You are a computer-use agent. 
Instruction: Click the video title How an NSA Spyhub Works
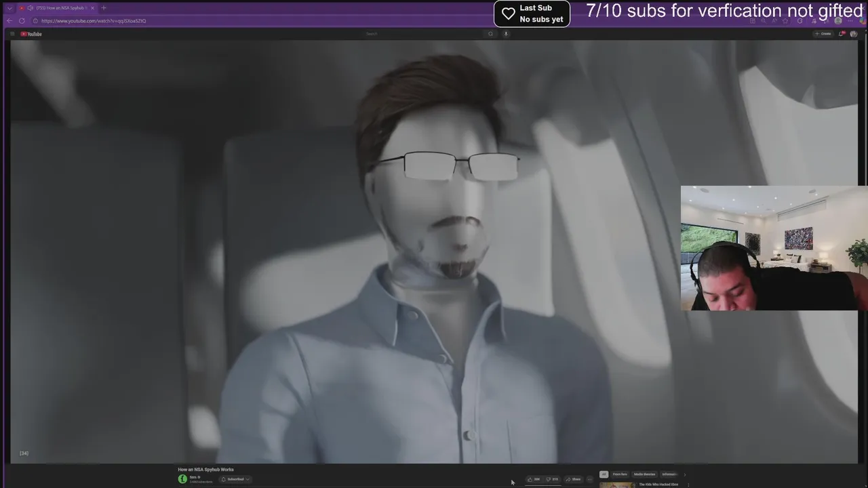(x=205, y=470)
